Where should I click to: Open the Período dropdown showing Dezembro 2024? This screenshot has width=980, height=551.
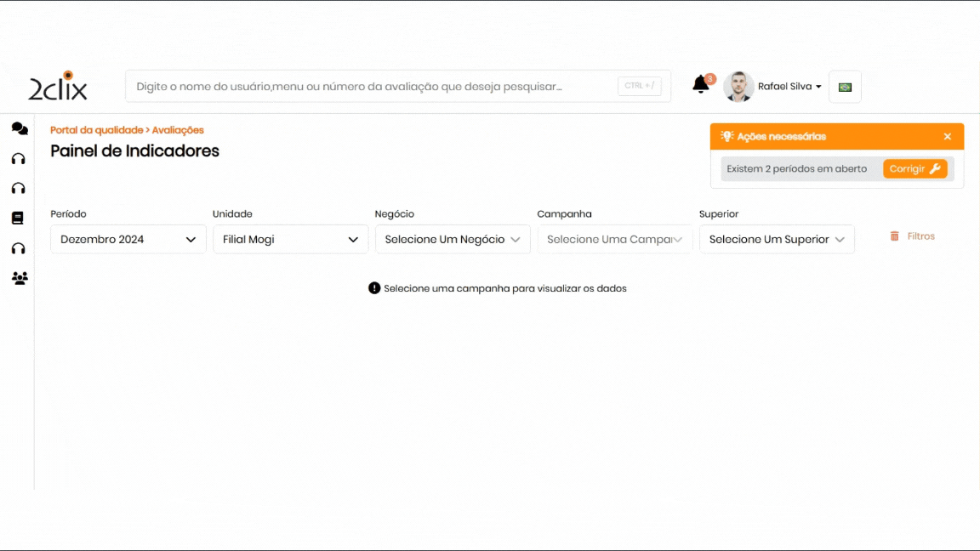128,240
